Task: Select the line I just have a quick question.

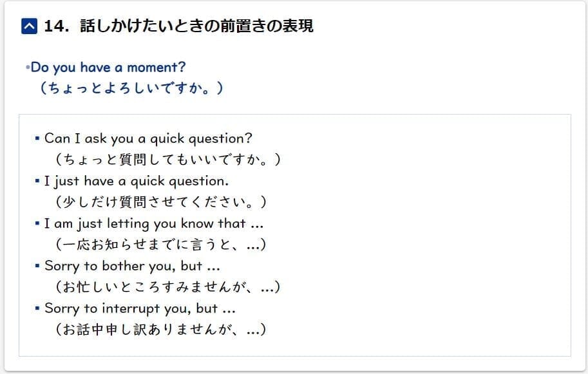Action: 136,182
